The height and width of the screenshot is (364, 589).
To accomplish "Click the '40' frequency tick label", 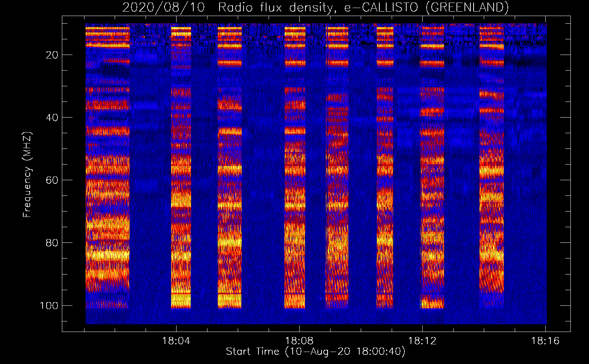I will pos(52,118).
